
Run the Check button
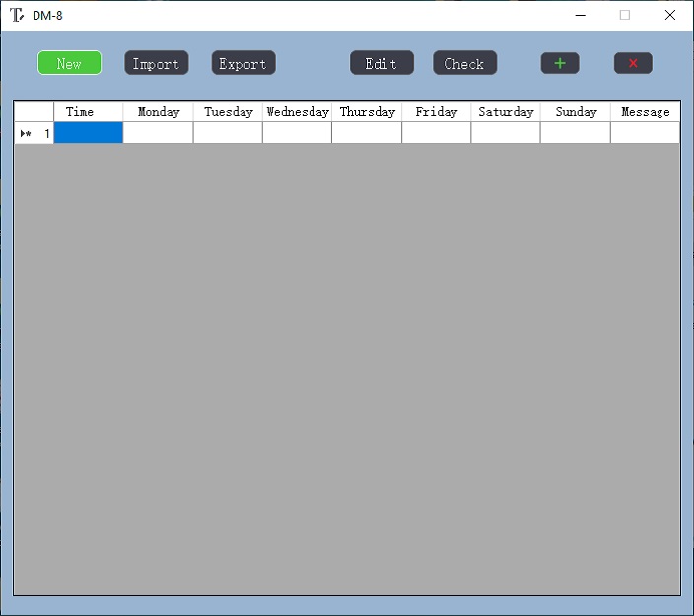click(x=464, y=63)
